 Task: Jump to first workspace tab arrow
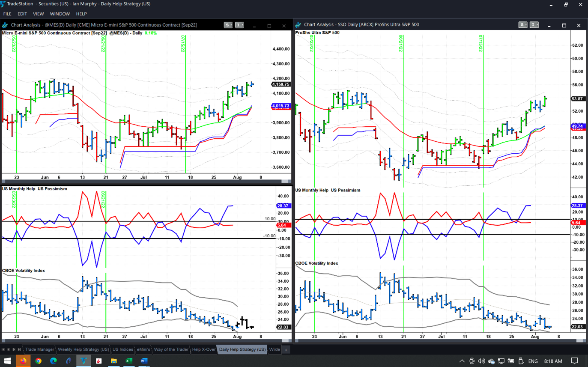point(3,349)
